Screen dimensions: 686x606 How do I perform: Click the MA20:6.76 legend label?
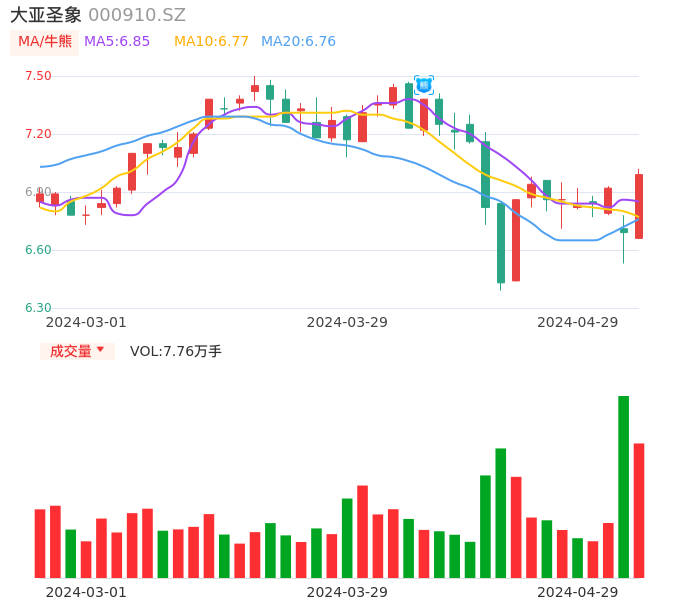point(298,42)
